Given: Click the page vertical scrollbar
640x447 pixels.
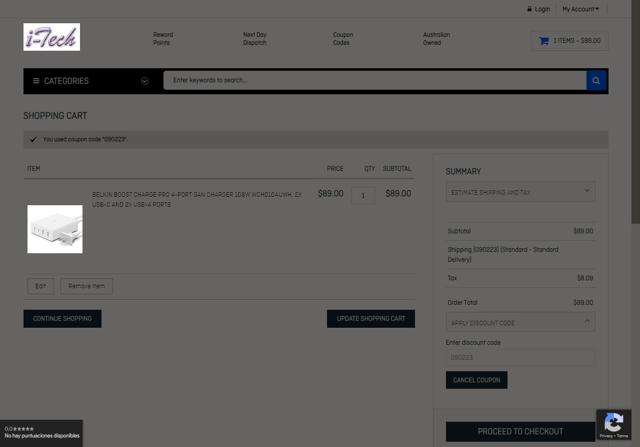Looking at the screenshot, I should tap(636, 112).
